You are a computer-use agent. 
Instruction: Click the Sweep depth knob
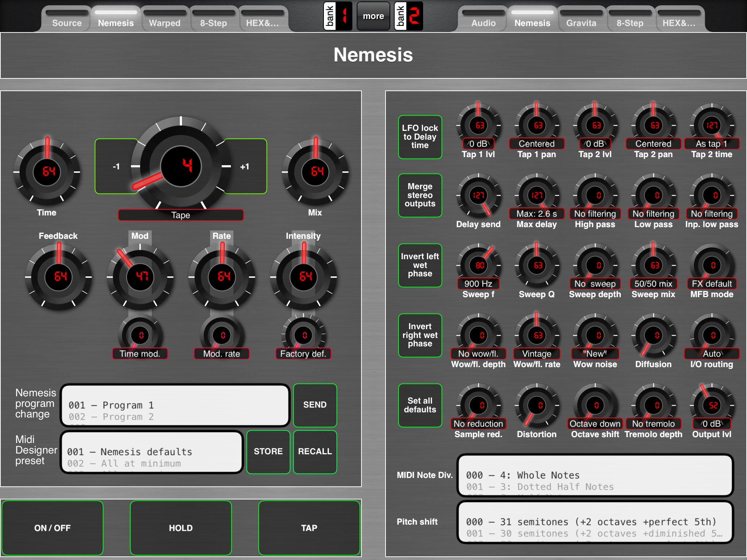coord(595,265)
